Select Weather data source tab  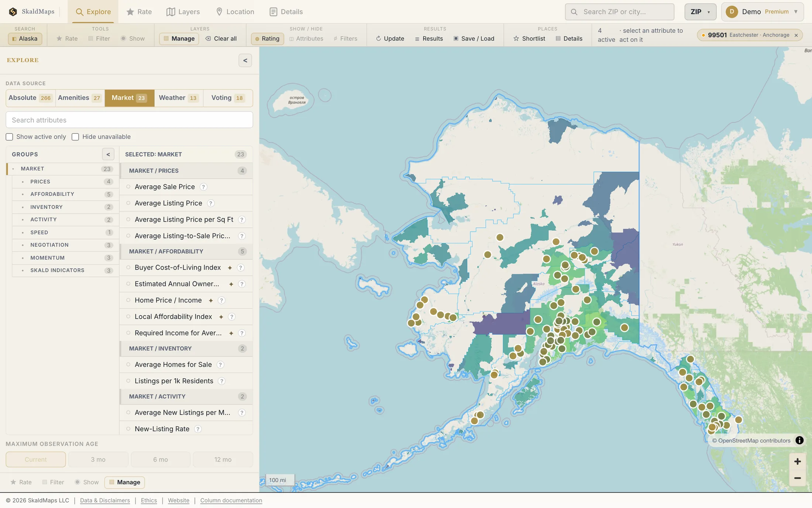click(x=179, y=98)
